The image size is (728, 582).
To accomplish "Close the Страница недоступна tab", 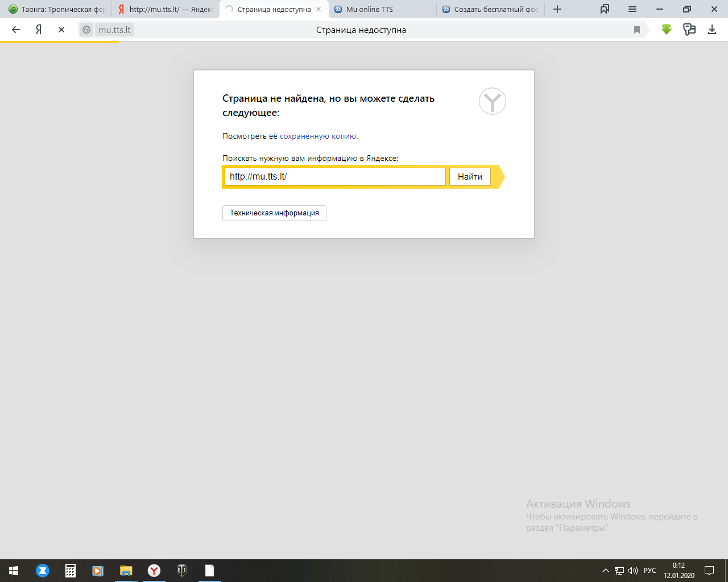I will 318,9.
